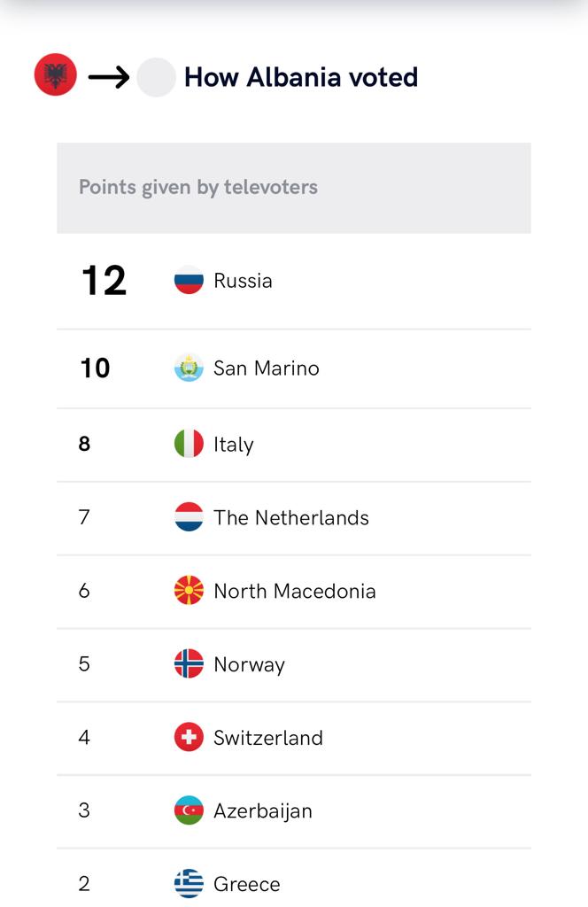
Task: Click the Russia flag icon
Action: coord(189,280)
